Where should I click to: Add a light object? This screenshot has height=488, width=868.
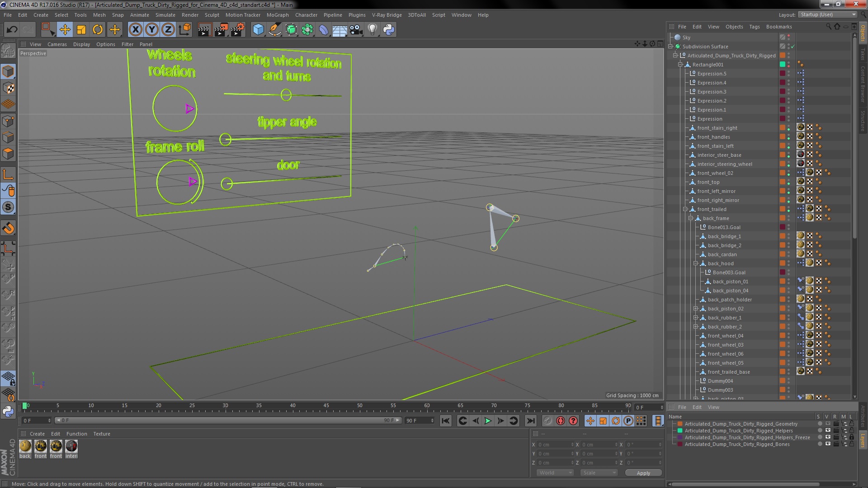pyautogui.click(x=373, y=30)
